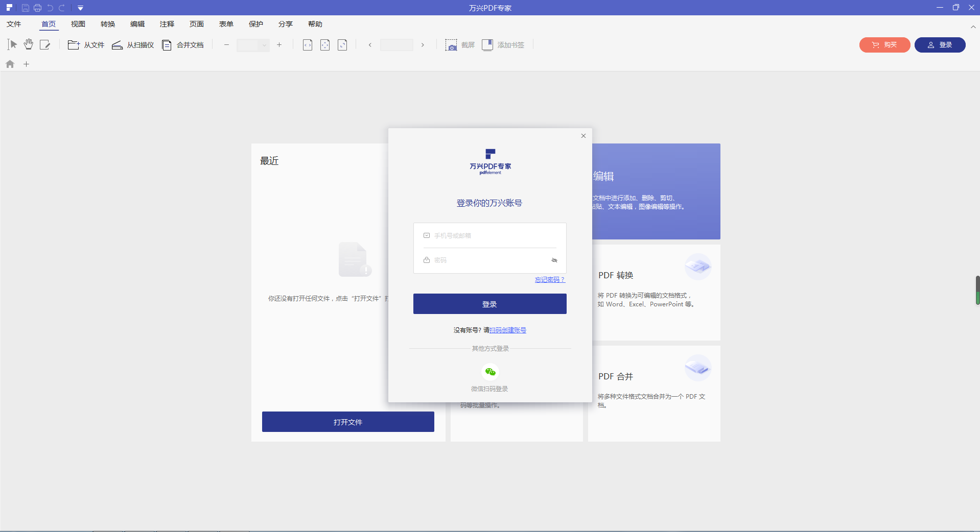This screenshot has width=980, height=532.
Task: Click the zoom out minus icon
Action: pos(226,45)
